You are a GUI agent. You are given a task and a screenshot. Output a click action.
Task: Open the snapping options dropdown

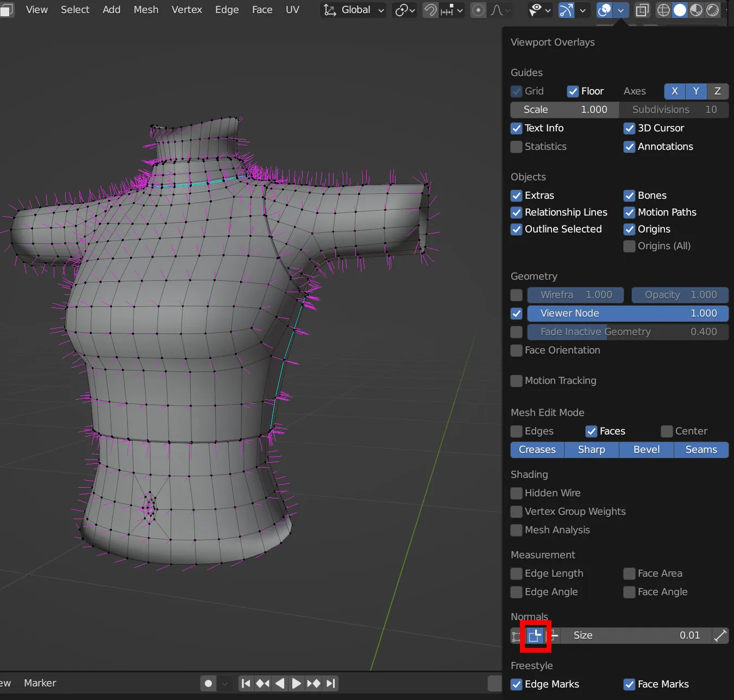[452, 10]
